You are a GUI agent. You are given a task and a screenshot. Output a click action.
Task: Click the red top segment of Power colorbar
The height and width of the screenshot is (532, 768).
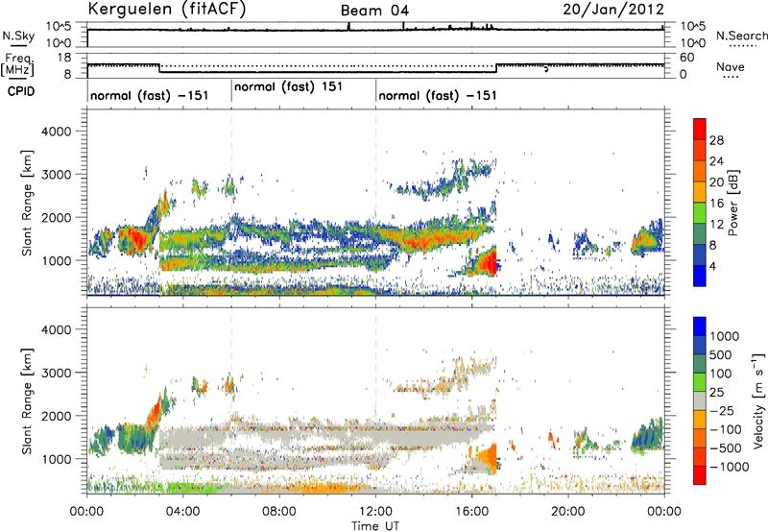pos(700,129)
